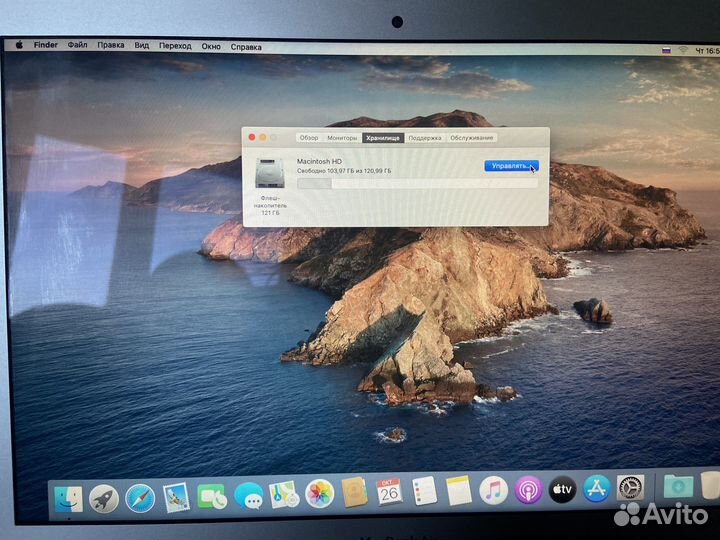This screenshot has height=540, width=720.
Task: Open Notes yellow pad in Dock
Action: [x=459, y=490]
